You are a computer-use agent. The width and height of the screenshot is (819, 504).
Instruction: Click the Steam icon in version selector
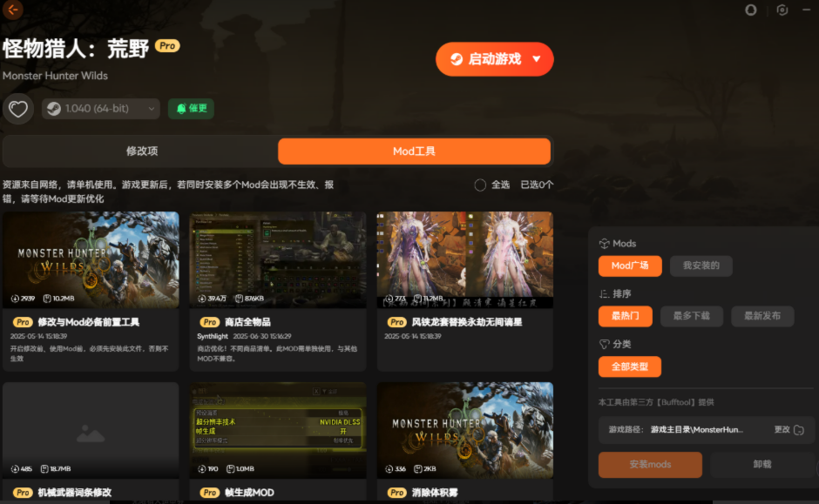(x=54, y=109)
